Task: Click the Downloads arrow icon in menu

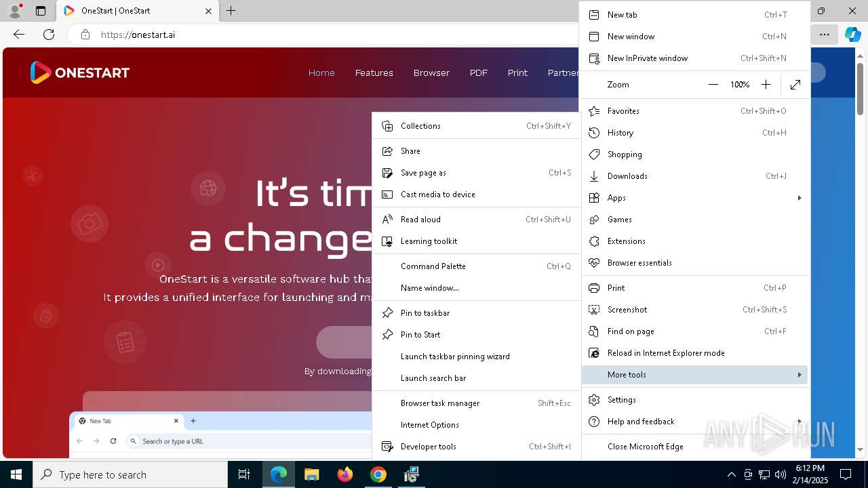Action: pyautogui.click(x=594, y=176)
